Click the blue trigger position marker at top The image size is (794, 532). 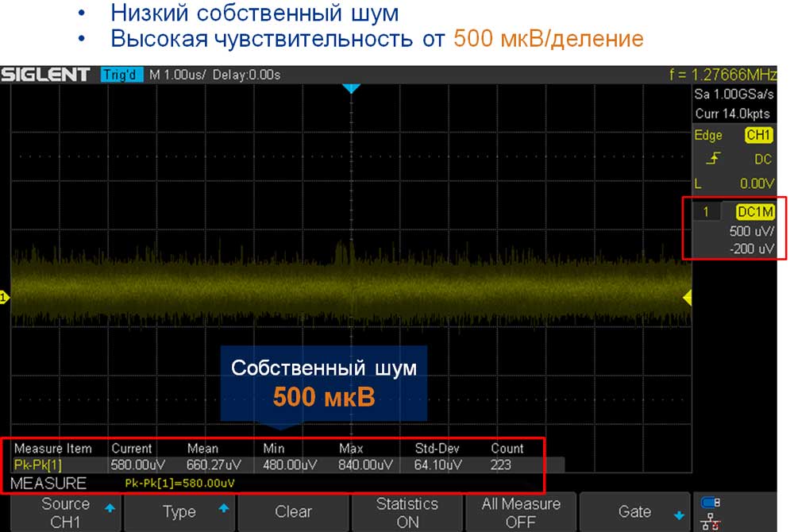351,89
